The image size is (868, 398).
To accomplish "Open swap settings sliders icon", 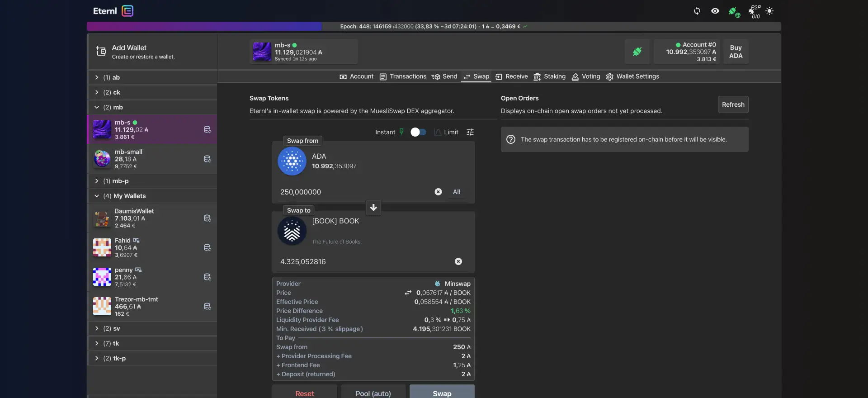I will (x=470, y=132).
